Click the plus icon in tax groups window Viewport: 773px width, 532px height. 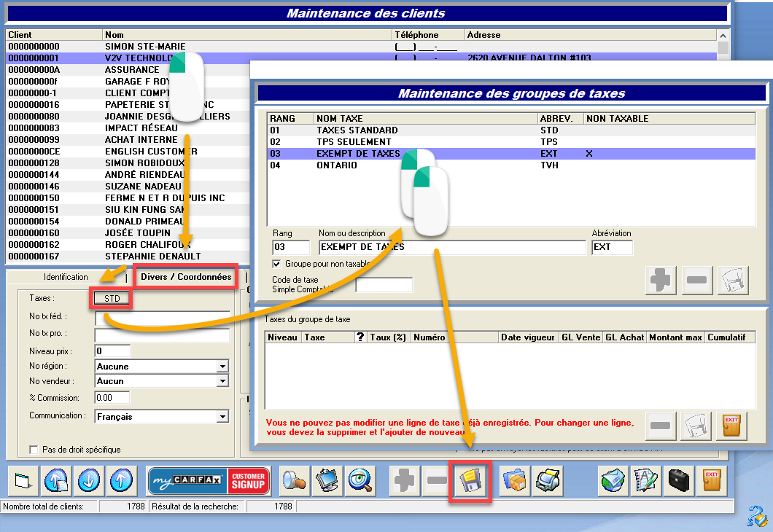661,281
